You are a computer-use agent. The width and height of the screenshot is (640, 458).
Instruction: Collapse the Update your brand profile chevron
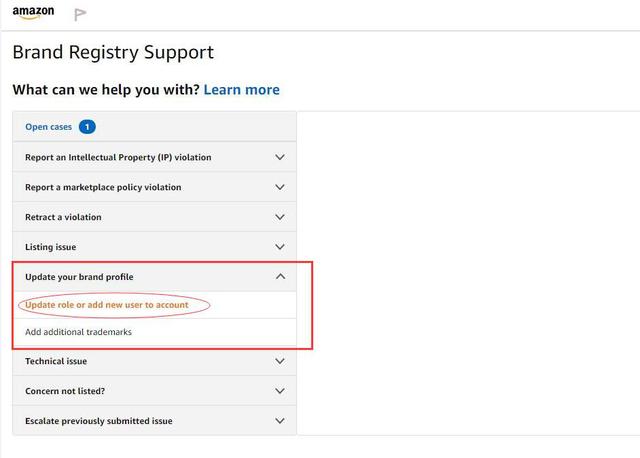[x=280, y=277]
